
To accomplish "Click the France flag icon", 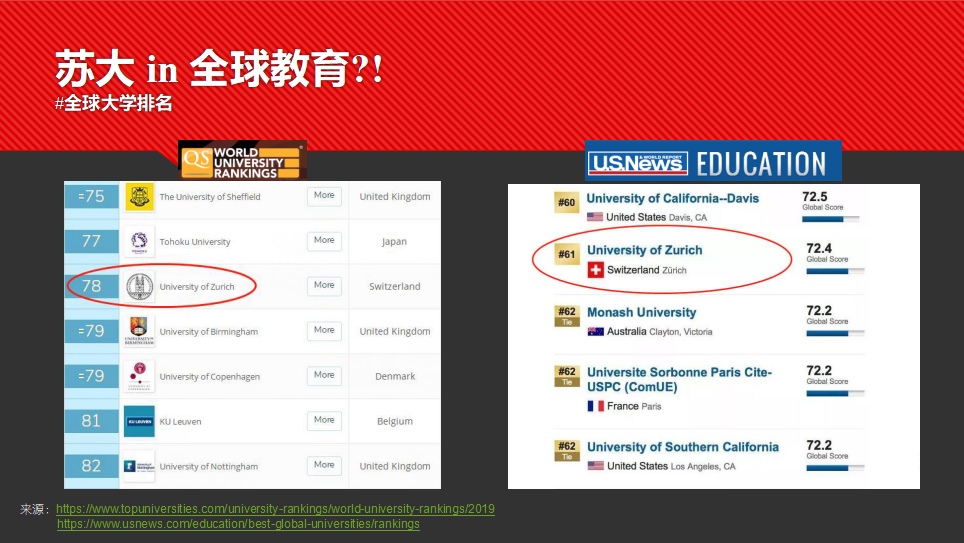I will click(x=595, y=406).
